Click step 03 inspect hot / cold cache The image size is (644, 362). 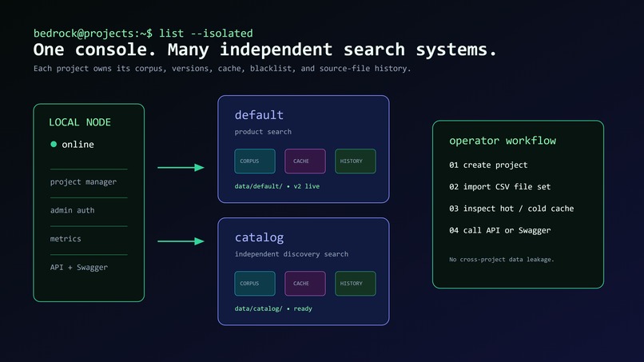click(511, 209)
